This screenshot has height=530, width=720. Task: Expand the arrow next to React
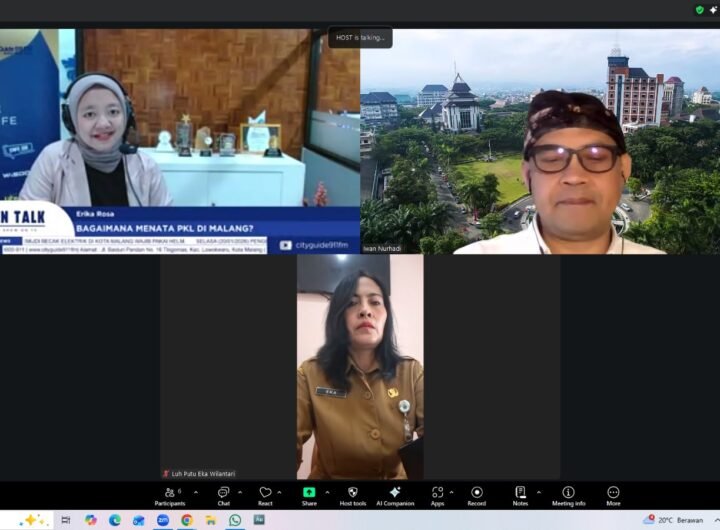(282, 492)
